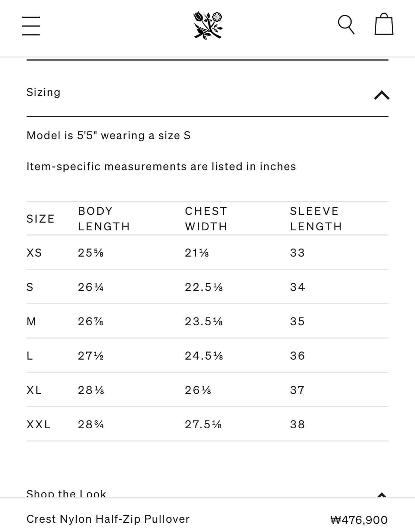Click the XL sleeve length value 37
415x532 pixels.
297,390
